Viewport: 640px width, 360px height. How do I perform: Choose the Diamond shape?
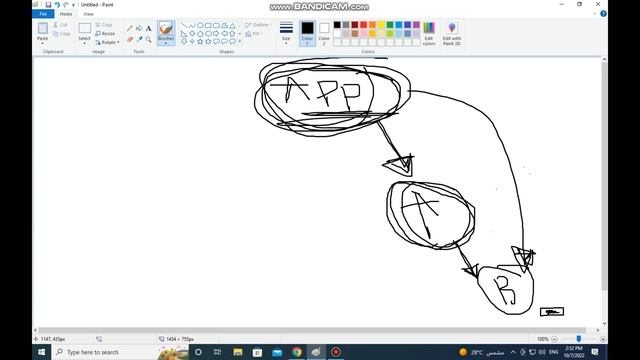click(192, 33)
